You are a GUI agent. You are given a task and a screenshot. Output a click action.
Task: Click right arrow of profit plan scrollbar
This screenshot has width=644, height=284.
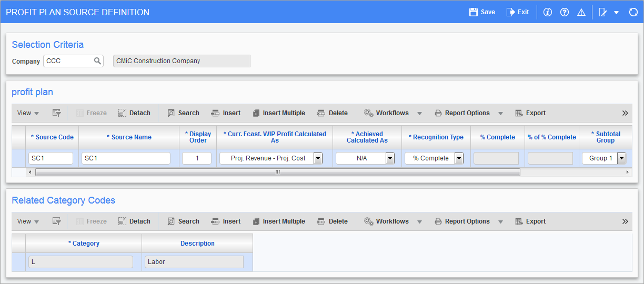[x=627, y=172]
